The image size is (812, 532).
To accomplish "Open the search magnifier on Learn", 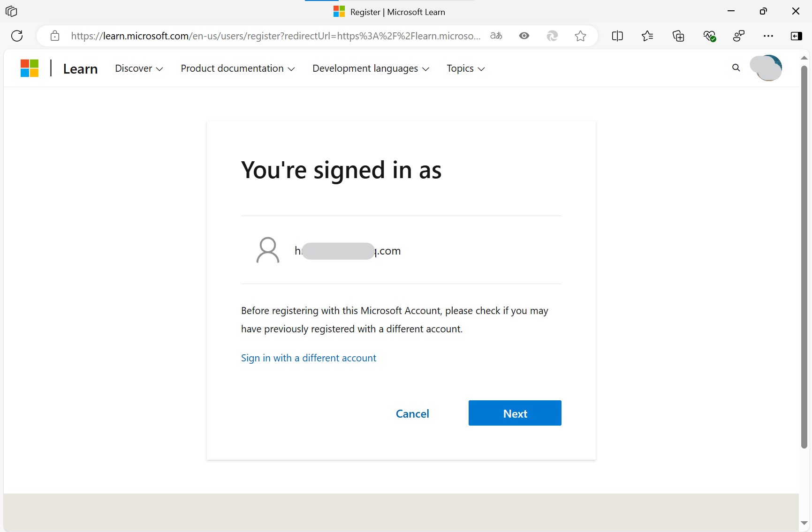I will (x=736, y=68).
